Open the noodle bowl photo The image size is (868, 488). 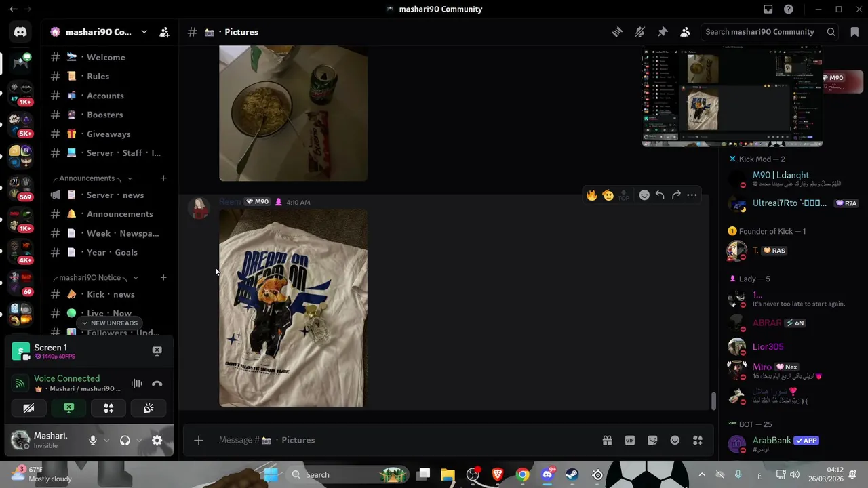[293, 113]
